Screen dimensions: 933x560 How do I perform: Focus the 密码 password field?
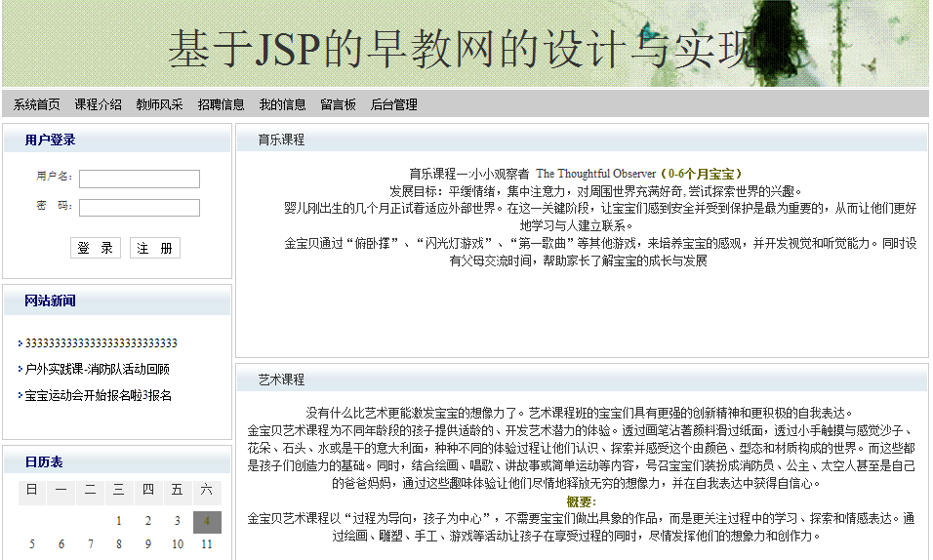coord(140,208)
